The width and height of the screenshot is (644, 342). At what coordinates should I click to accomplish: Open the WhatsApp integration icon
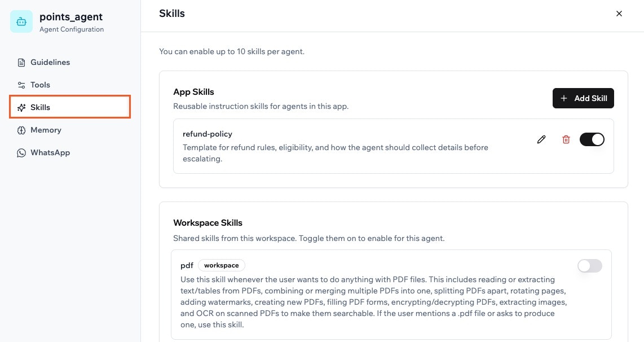pyautogui.click(x=21, y=152)
